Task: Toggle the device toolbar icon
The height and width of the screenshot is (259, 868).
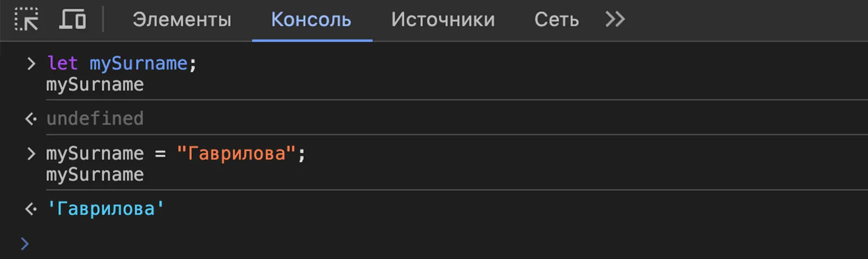Action: (72, 20)
